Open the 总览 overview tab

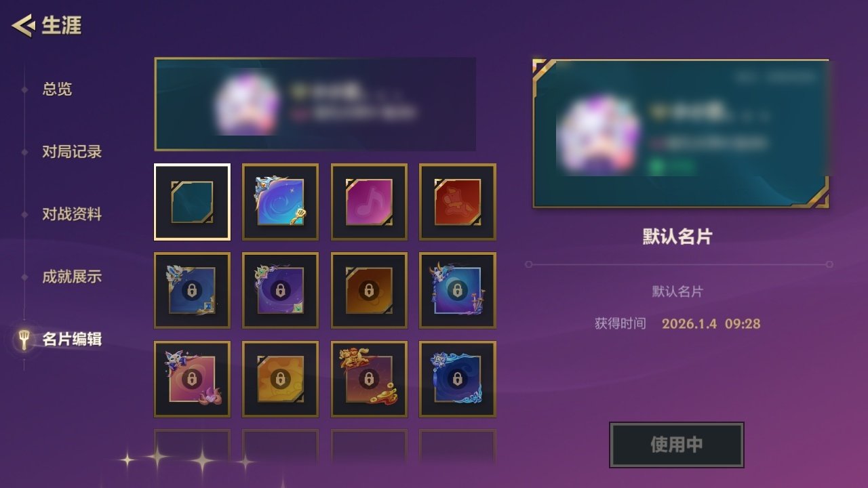pyautogui.click(x=57, y=89)
